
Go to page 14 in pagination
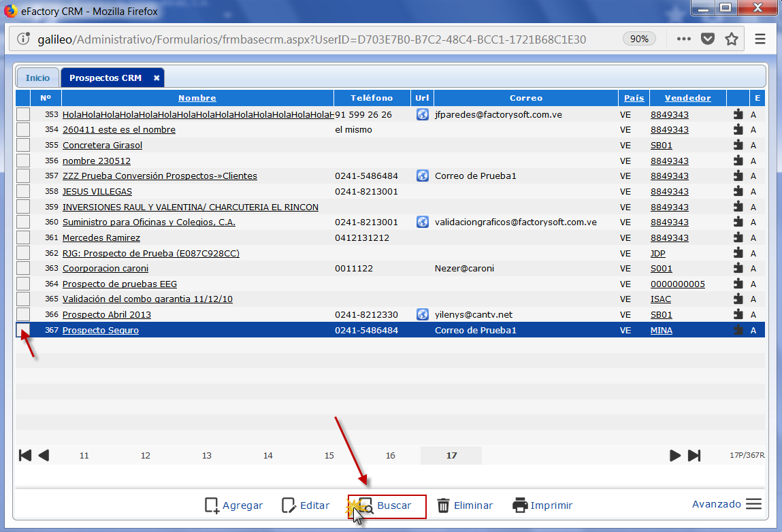pyautogui.click(x=268, y=456)
